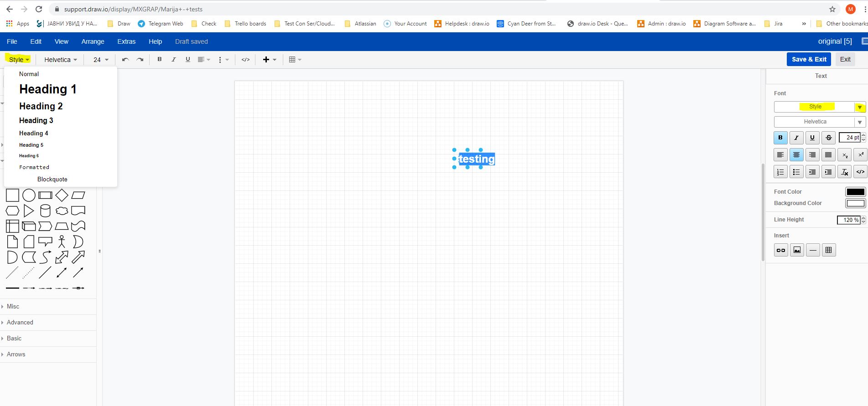Open the Background Color swatch
Viewport: 868px width, 406px height.
coord(855,203)
